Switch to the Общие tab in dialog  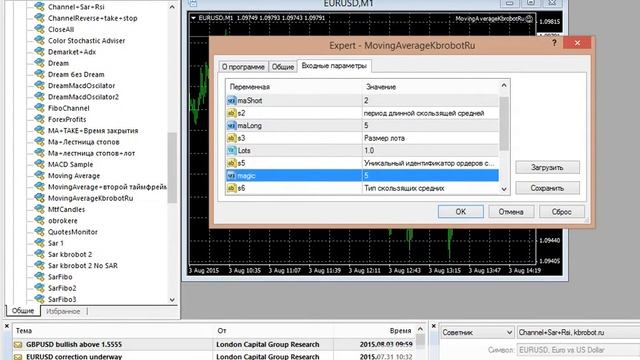(283, 67)
